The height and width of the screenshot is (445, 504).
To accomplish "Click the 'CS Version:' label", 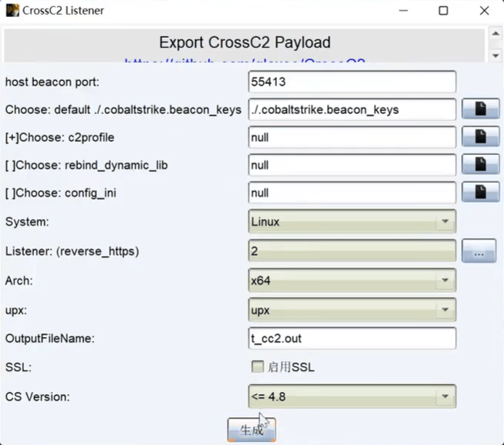I will point(38,397).
